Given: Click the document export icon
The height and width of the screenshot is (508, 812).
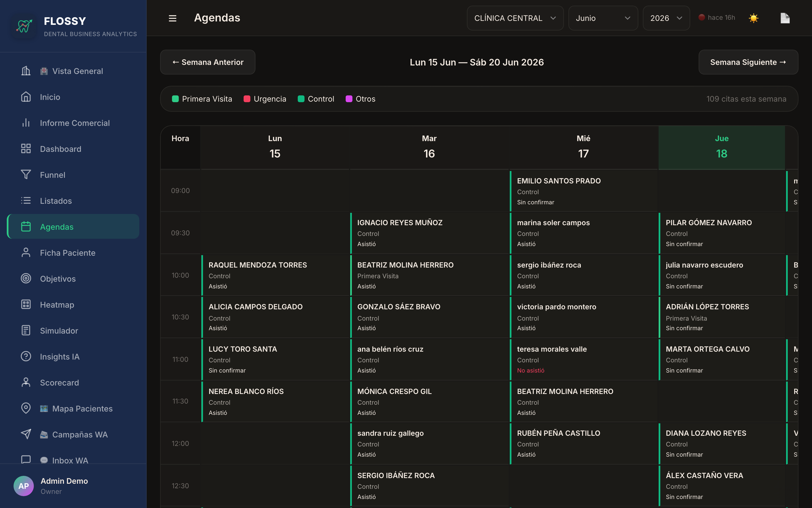Looking at the screenshot, I should [785, 18].
